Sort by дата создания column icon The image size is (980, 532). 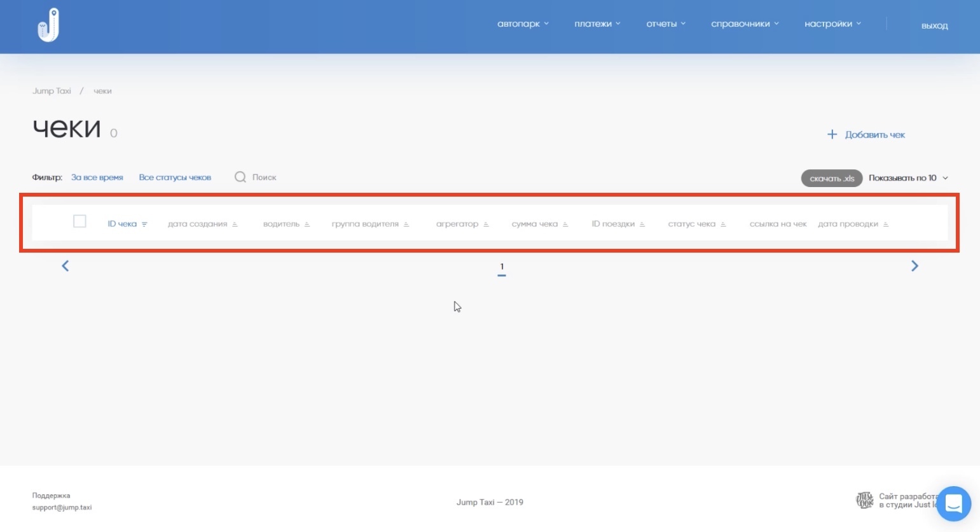(x=235, y=224)
